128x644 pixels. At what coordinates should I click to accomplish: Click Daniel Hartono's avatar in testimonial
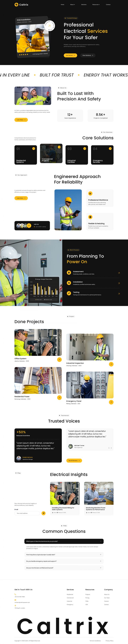click(x=19, y=458)
